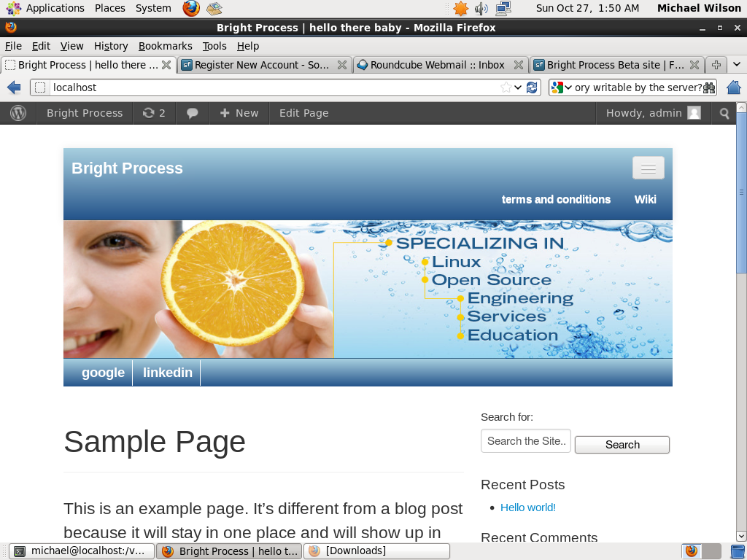Switch to the Roundcube Webmail Inbox tab
747x560 pixels.
click(x=434, y=64)
